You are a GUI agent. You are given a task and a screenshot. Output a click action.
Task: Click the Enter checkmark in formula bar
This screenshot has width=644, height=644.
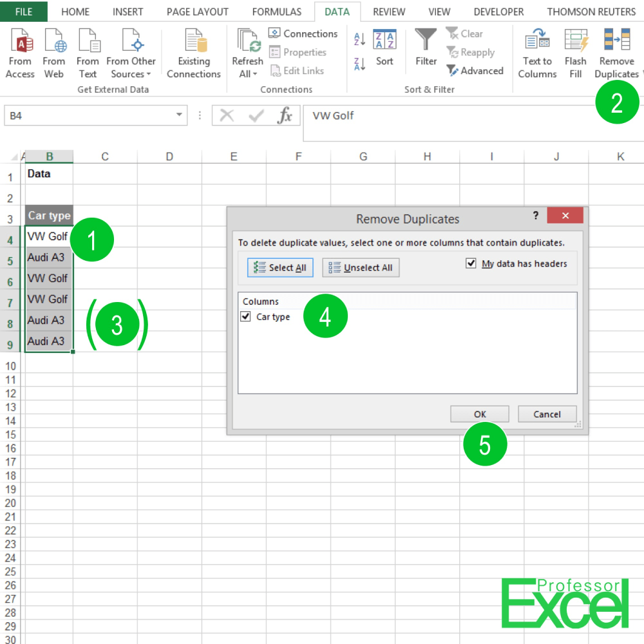[x=256, y=115]
